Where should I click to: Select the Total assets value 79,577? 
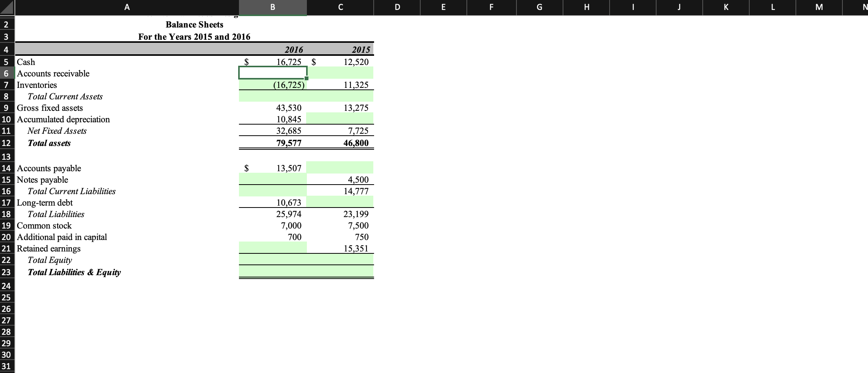tap(272, 143)
